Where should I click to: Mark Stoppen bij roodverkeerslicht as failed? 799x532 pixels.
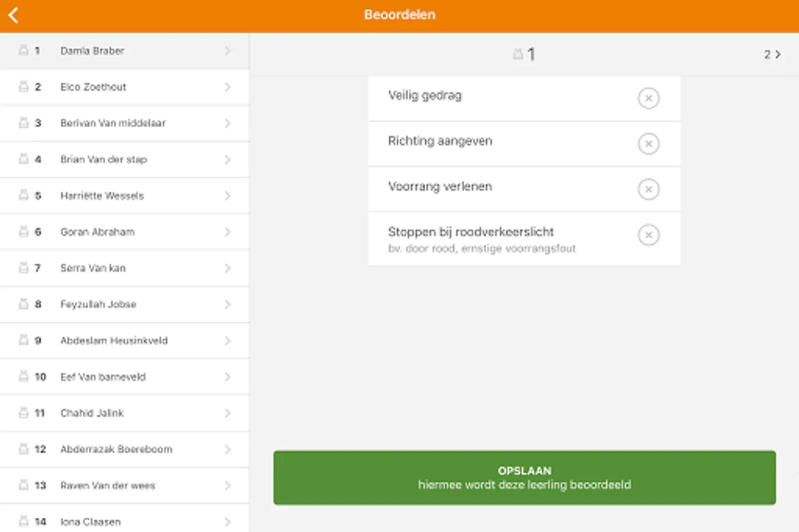[x=648, y=235]
